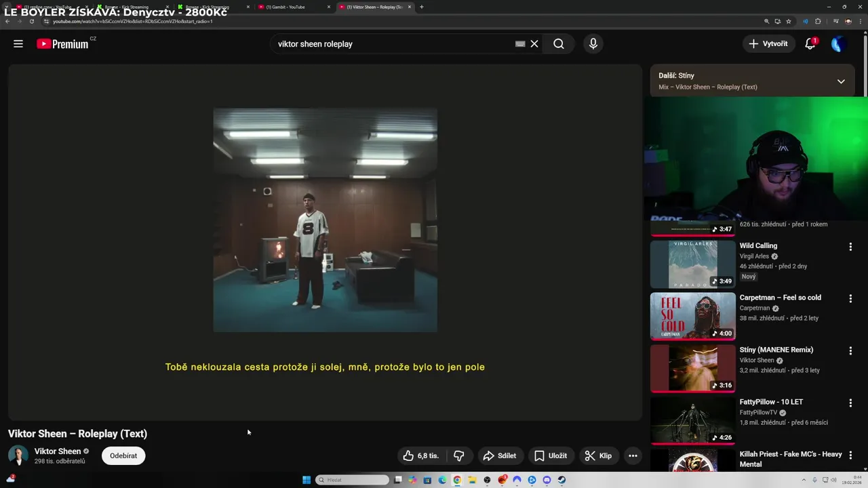Open 'Stíny (MANENE Remix)' title
Screen dimensions: 868x488
point(776,350)
